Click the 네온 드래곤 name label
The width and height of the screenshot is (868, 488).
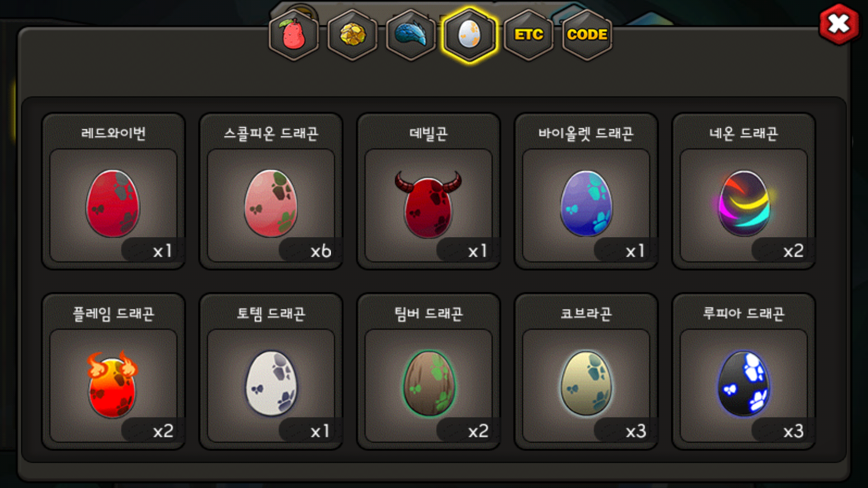(744, 133)
